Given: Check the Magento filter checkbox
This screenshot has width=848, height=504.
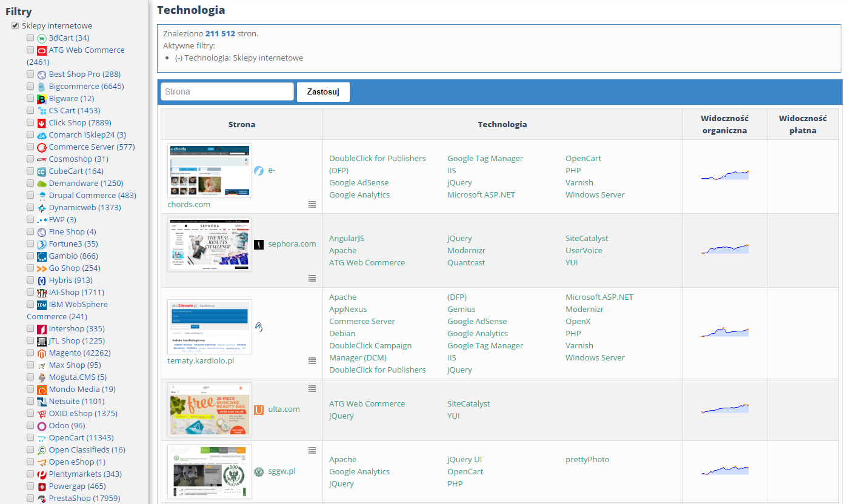Looking at the screenshot, I should [30, 353].
